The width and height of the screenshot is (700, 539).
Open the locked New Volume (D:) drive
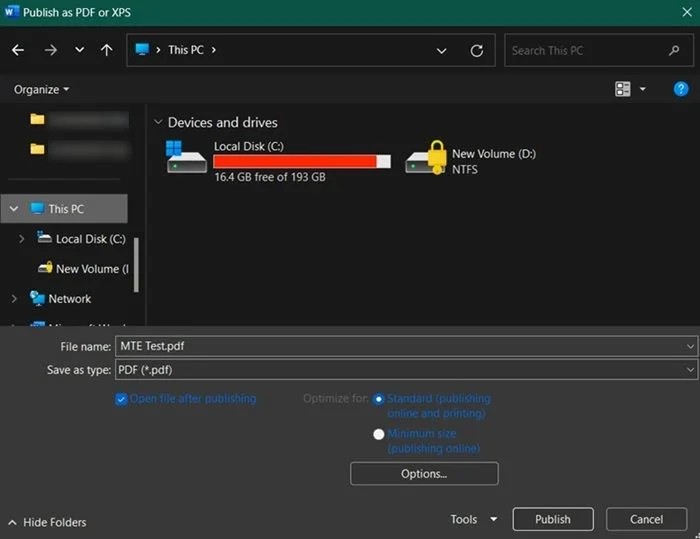tap(425, 159)
